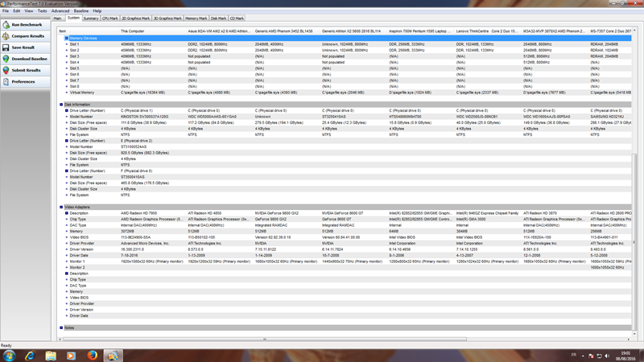Switch to the CD Mark tab
Screen dimensions: 644x362
(237, 19)
